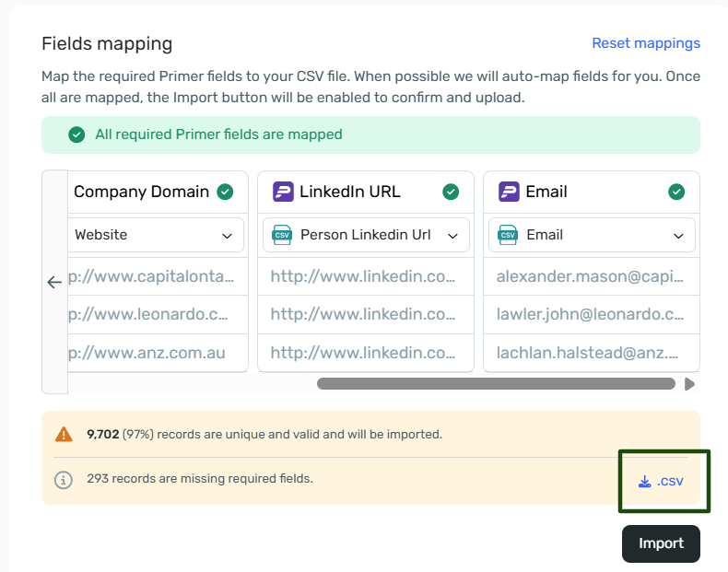The width and height of the screenshot is (728, 572).
Task: Click the horizontal scrollbar thumb
Action: (495, 384)
